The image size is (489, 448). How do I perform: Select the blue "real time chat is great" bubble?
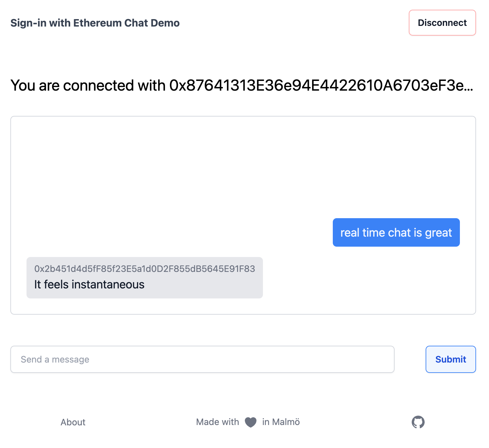point(396,232)
